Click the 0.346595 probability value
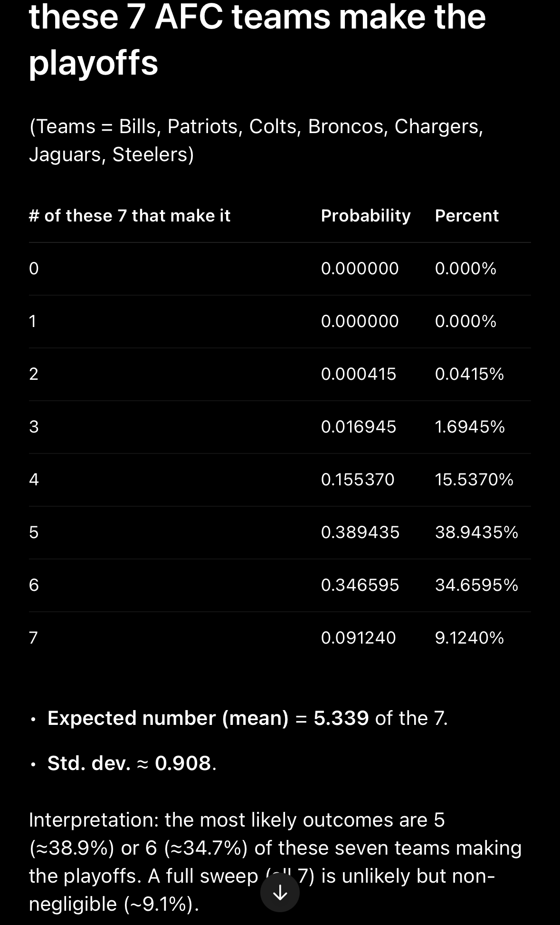The image size is (560, 925). click(x=360, y=585)
